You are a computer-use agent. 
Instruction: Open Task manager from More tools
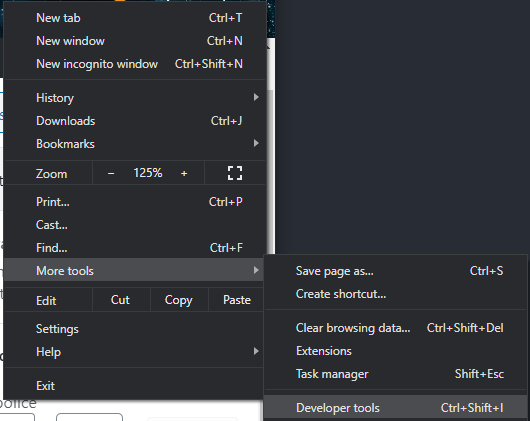395,374
